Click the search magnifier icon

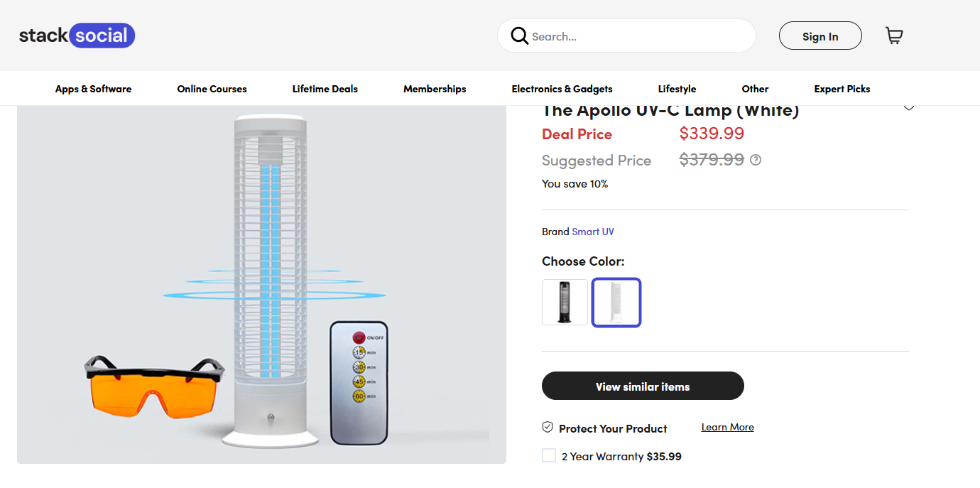point(519,36)
